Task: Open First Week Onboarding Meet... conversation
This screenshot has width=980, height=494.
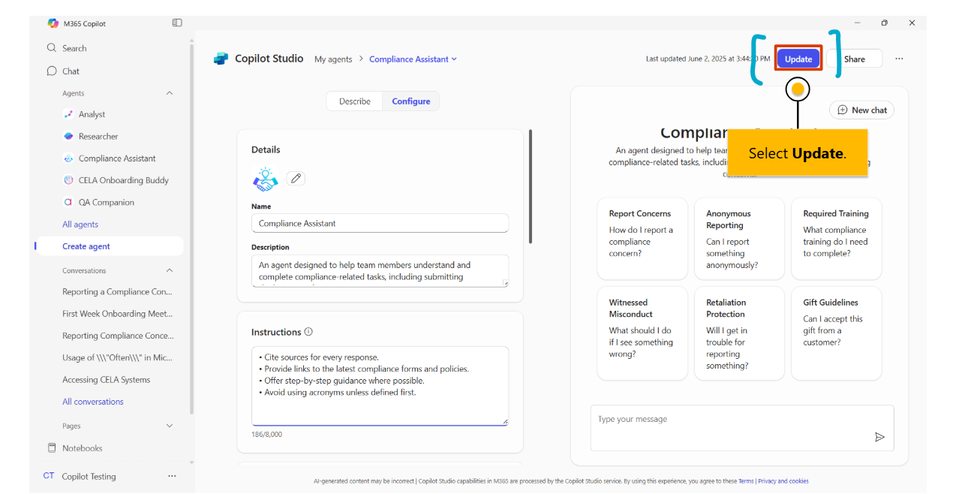Action: (x=118, y=314)
